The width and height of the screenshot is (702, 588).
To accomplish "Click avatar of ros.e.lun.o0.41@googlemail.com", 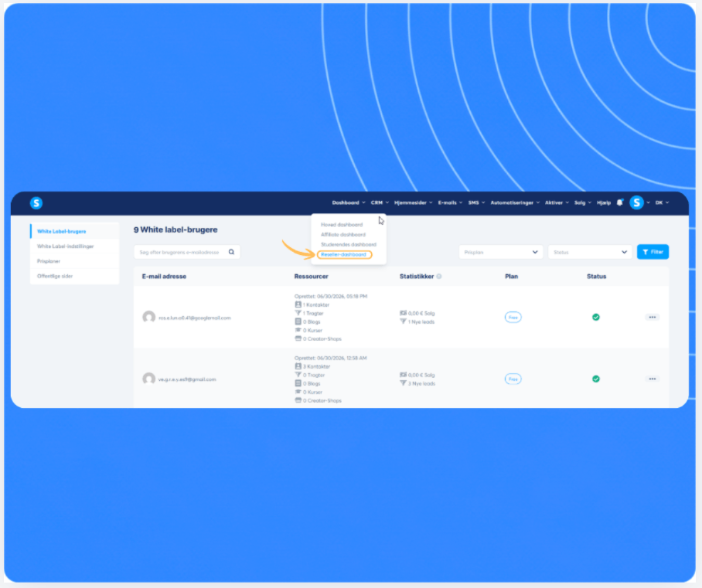I will point(148,318).
